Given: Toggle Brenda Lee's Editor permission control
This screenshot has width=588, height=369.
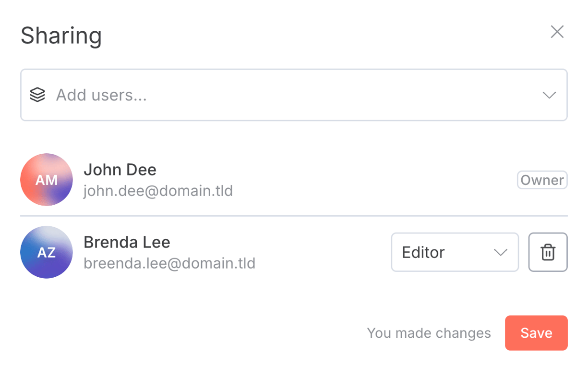Looking at the screenshot, I should [455, 252].
